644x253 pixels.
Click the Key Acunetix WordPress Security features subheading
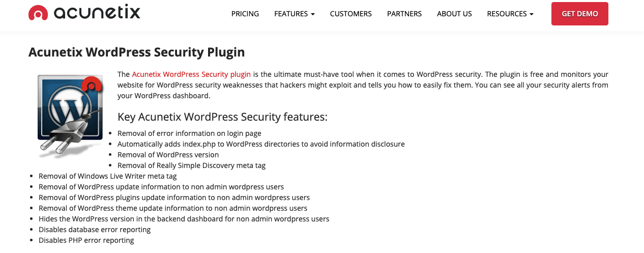point(222,117)
